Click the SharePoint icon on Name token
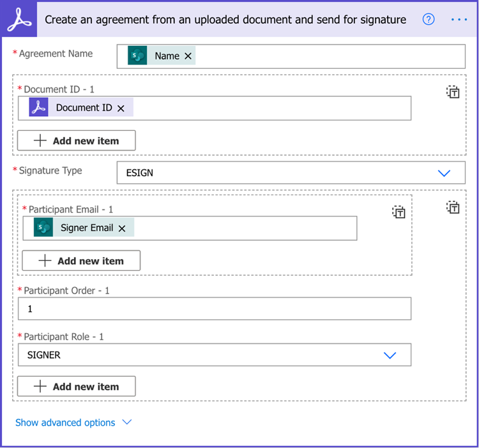This screenshot has width=479, height=448. (137, 56)
